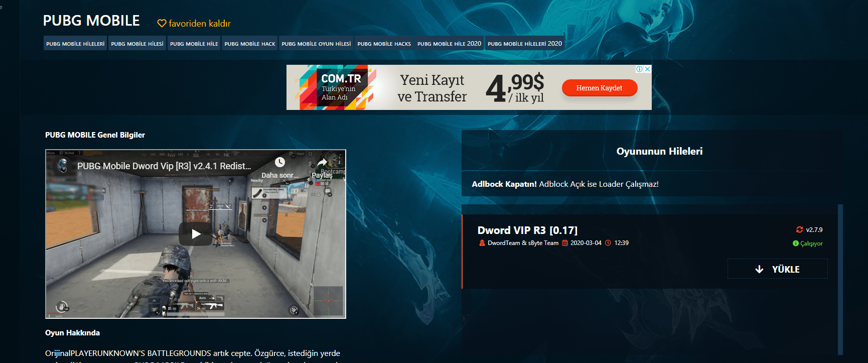Select the PUBG MOBİLE HİLE tag
The image size is (868, 363).
point(194,44)
